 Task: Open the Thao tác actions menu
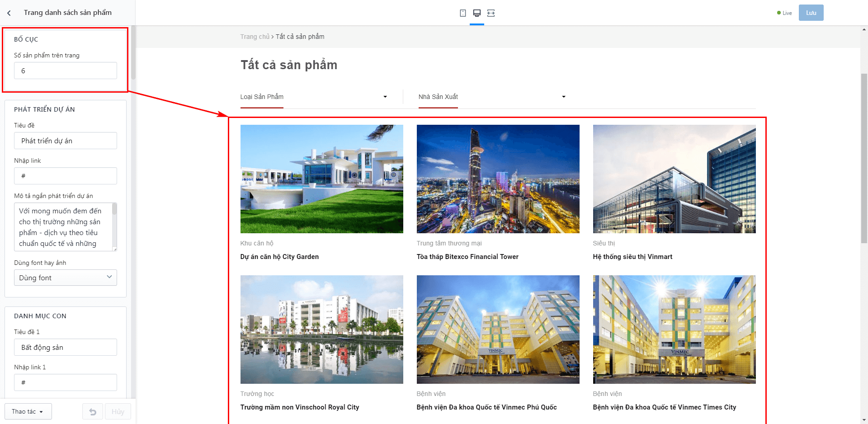(28, 412)
